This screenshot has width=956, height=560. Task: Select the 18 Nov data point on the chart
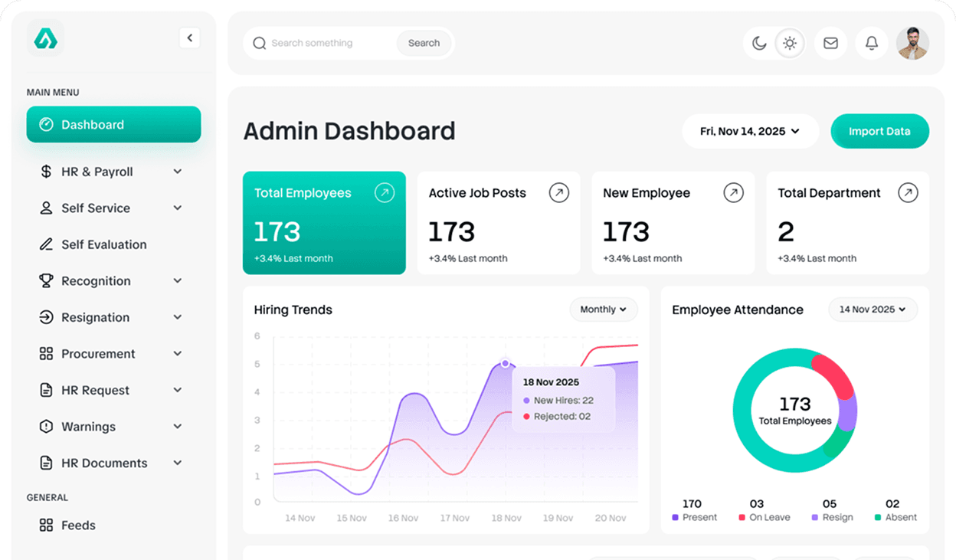[506, 363]
